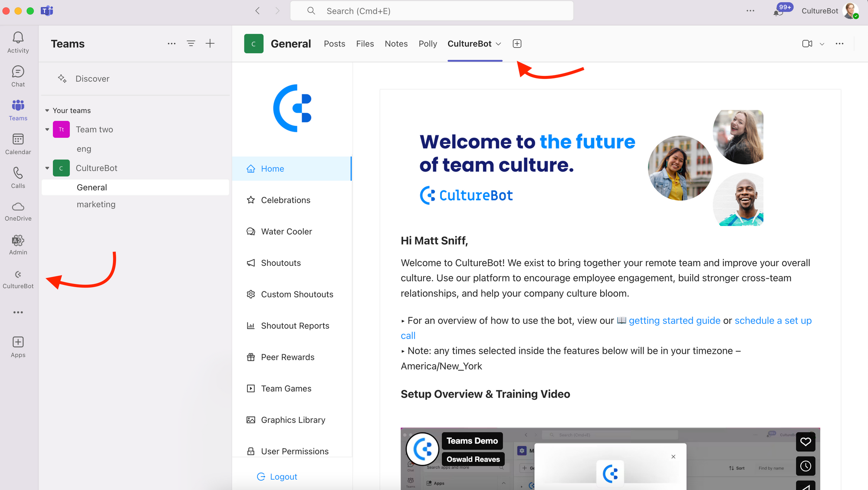The height and width of the screenshot is (490, 868).
Task: Open the Activity bell in sidebar
Action: pyautogui.click(x=18, y=42)
